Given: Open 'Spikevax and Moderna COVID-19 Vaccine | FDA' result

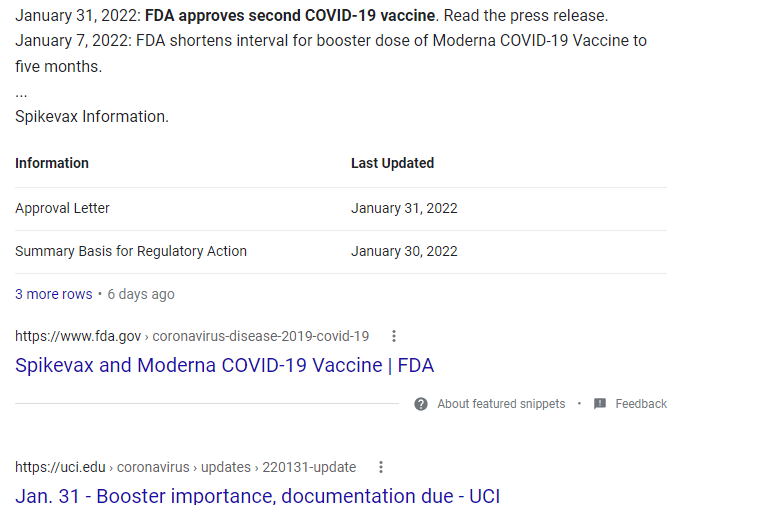Looking at the screenshot, I should click(x=224, y=365).
